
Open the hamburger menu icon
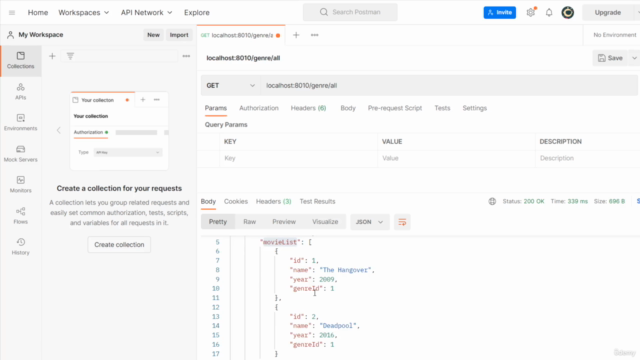(12, 13)
